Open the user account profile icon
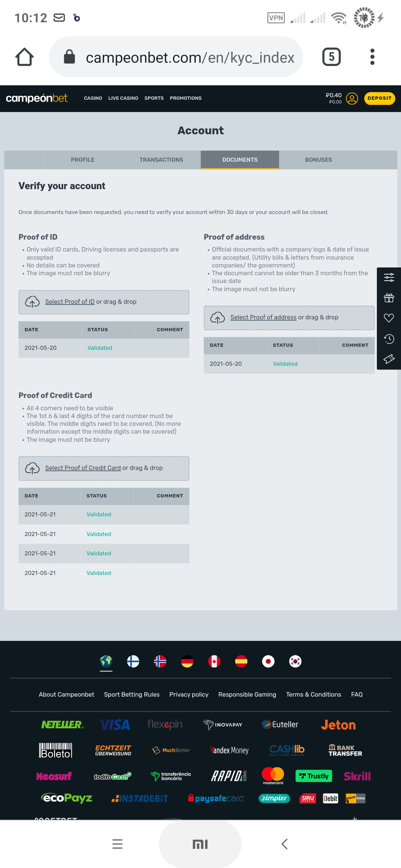Viewport: 401px width, 868px height. [x=352, y=98]
